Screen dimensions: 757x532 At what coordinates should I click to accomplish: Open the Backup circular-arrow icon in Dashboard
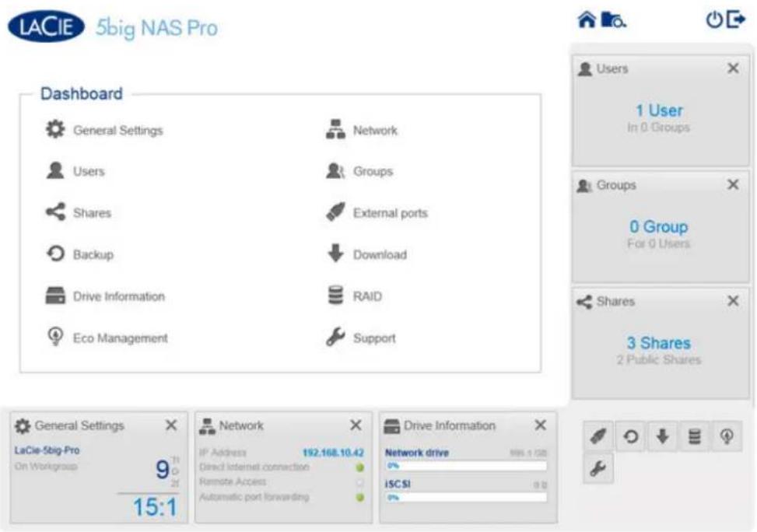pos(55,254)
